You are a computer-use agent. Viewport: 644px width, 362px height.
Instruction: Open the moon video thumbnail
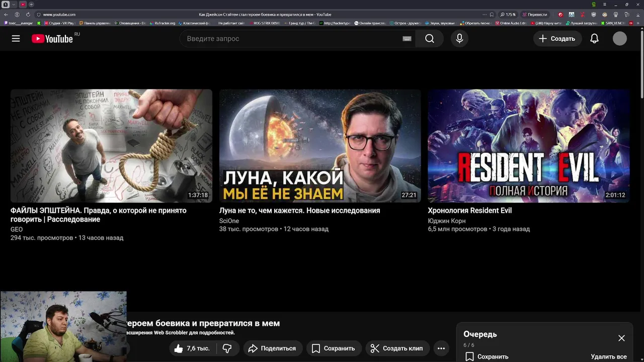pyautogui.click(x=320, y=146)
